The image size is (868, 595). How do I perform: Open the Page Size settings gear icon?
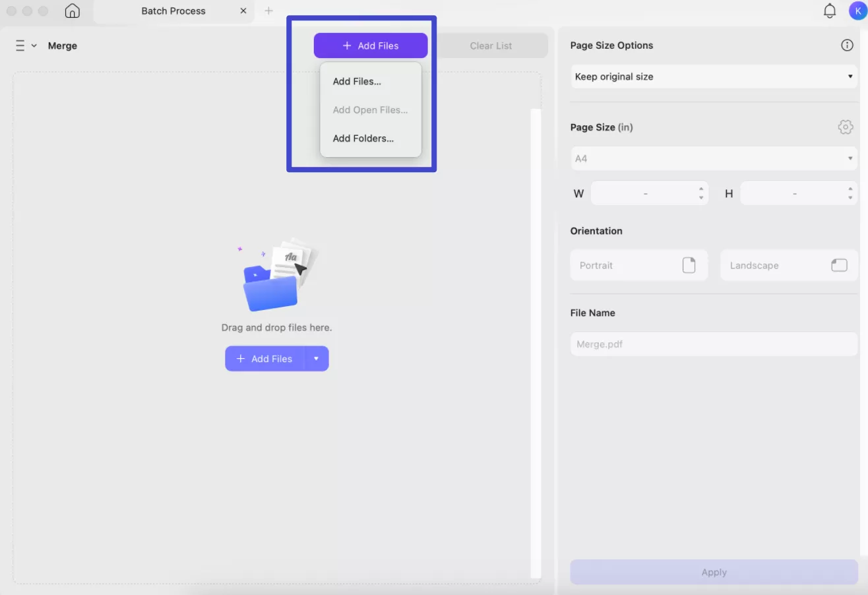845,127
